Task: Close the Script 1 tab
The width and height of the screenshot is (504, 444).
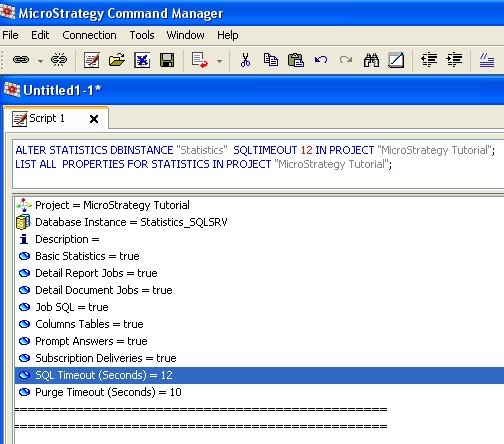Action: (x=94, y=119)
